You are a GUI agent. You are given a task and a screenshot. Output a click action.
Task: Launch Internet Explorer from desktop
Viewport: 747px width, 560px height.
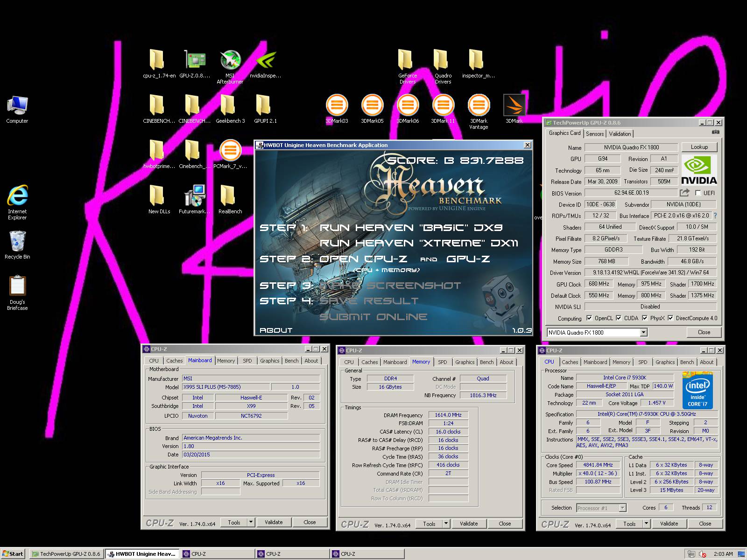pyautogui.click(x=17, y=195)
